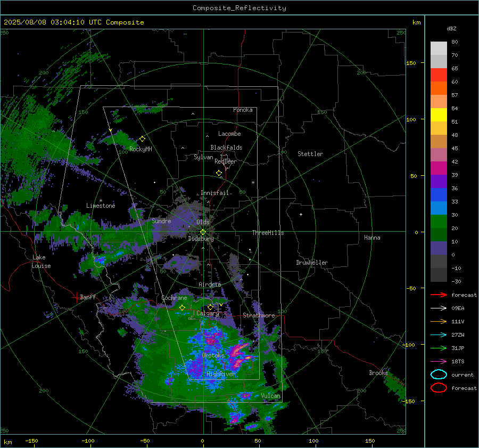The image size is (479, 448).
Task: Click the red forecast ellipse icon
Action: (439, 388)
